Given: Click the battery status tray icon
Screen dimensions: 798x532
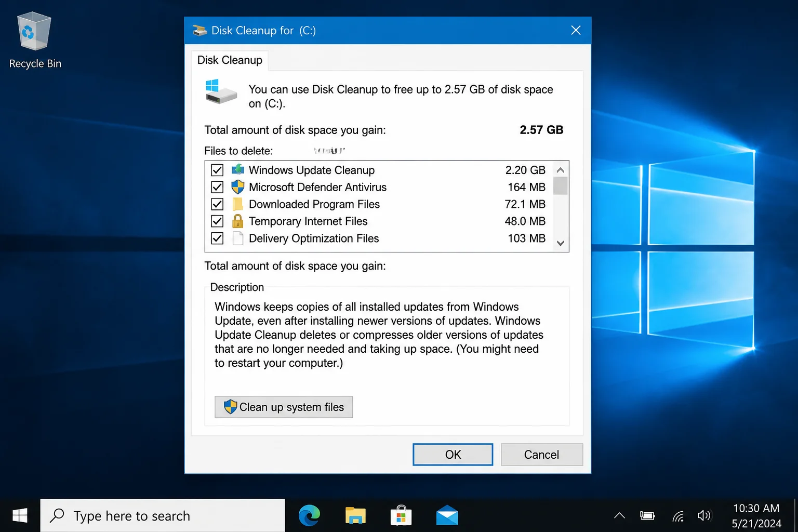Looking at the screenshot, I should pyautogui.click(x=647, y=516).
